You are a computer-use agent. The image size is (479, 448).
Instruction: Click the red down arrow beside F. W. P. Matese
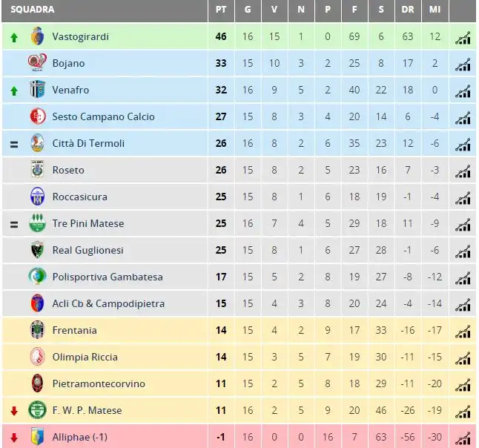(x=14, y=411)
